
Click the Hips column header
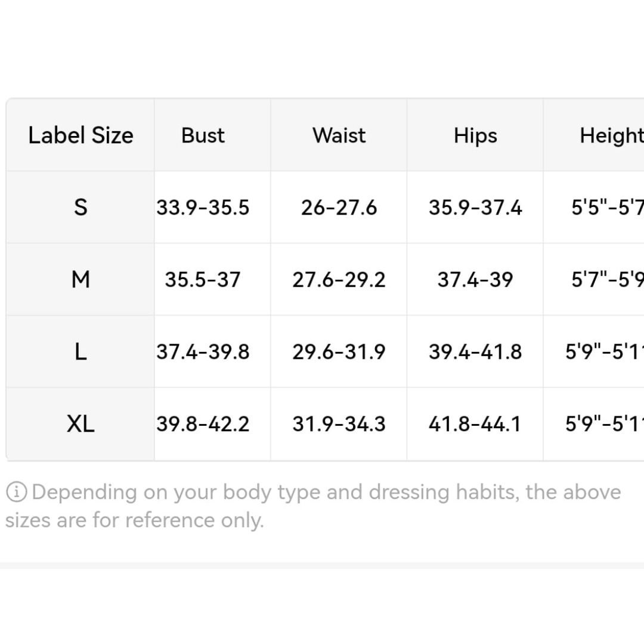tap(475, 135)
